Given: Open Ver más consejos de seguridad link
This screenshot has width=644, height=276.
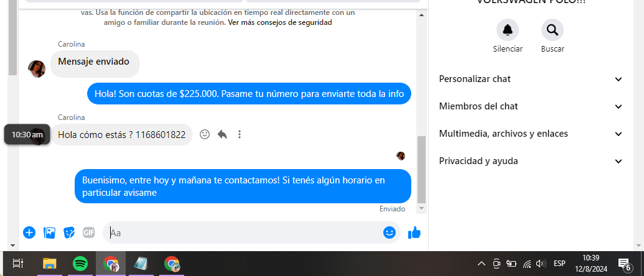Looking at the screenshot, I should pos(280,22).
